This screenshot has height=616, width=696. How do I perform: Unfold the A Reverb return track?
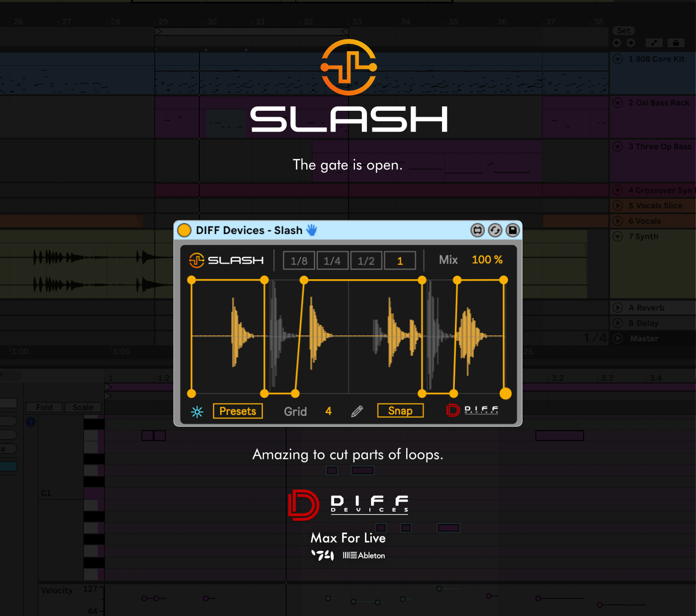tap(618, 308)
